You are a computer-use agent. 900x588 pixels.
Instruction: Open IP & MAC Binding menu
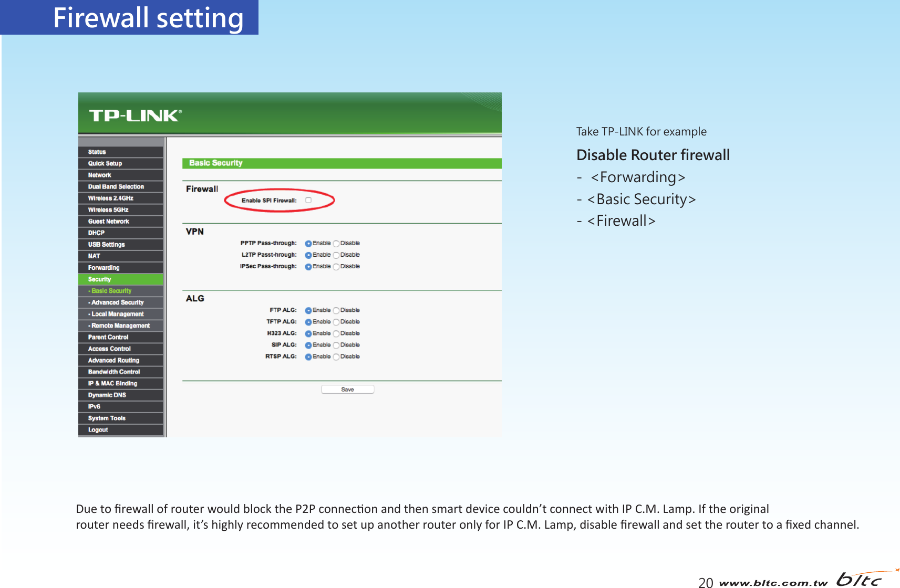click(121, 383)
